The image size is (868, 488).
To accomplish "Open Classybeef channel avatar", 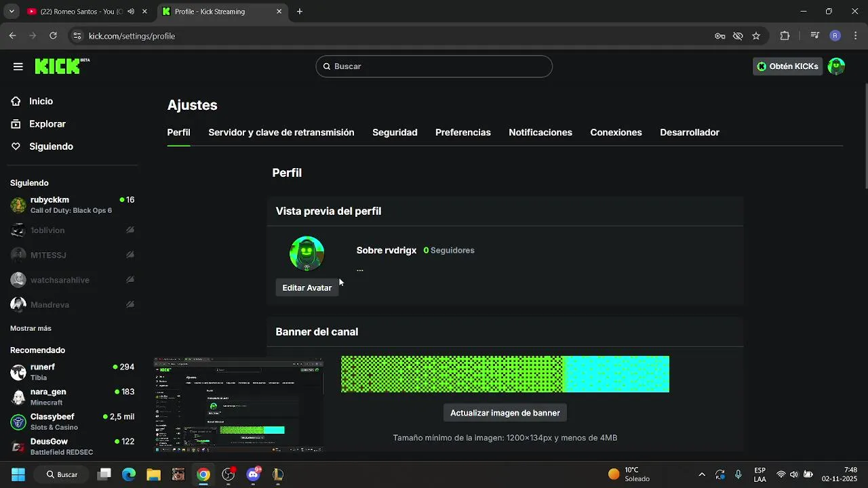I will (x=18, y=422).
